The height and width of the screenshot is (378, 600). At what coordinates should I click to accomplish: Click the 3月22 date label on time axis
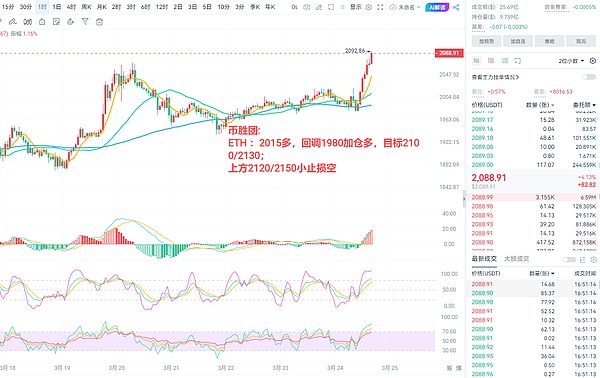click(x=226, y=368)
